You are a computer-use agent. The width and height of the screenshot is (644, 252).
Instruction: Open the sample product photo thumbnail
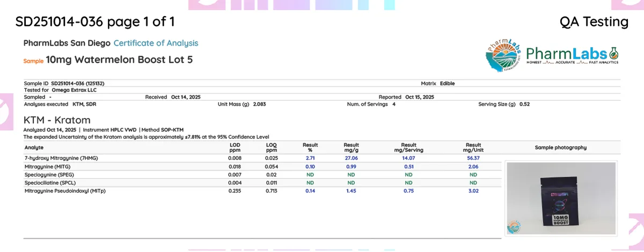[560, 198]
